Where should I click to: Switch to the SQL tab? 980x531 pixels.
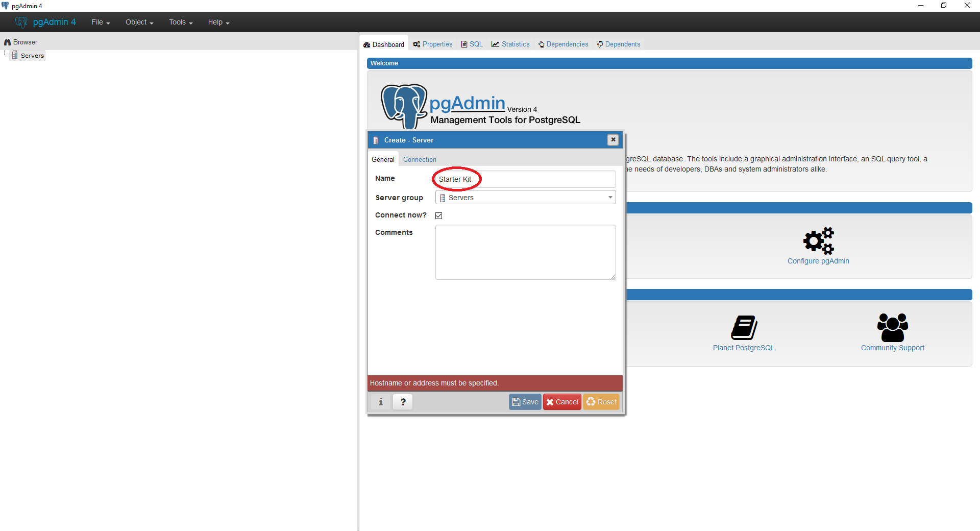click(472, 44)
